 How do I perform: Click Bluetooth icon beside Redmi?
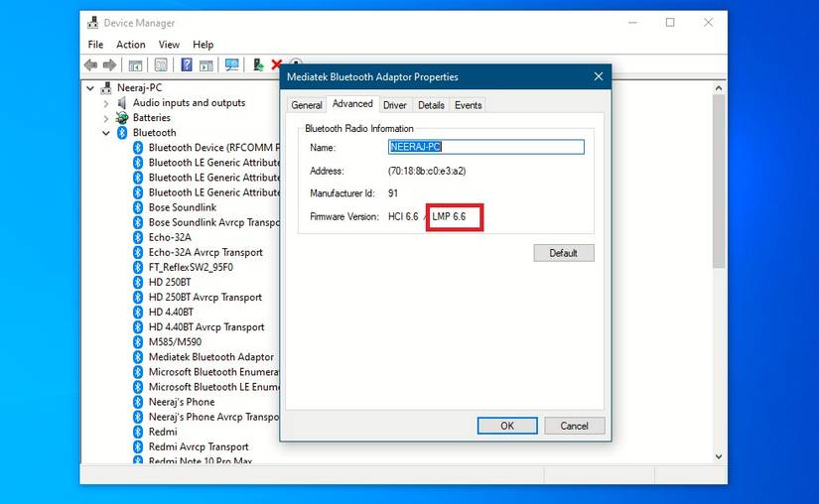pos(138,432)
